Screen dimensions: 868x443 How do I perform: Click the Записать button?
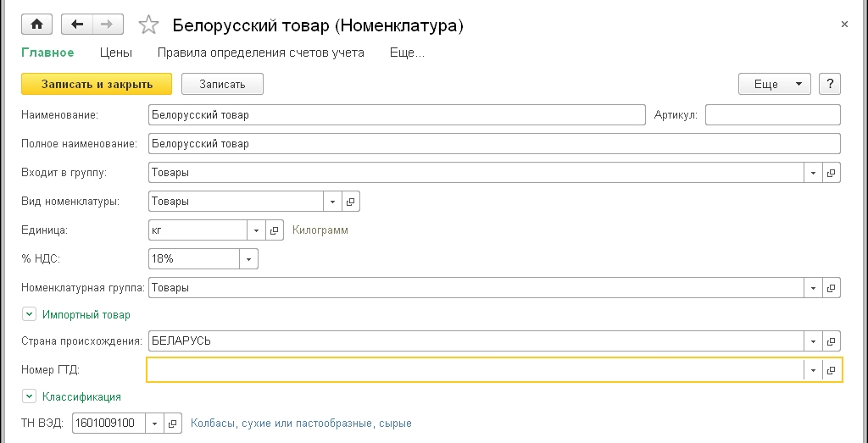click(x=222, y=84)
